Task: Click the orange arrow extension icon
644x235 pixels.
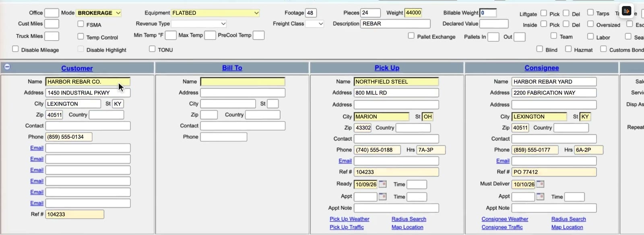Action: pos(626,11)
